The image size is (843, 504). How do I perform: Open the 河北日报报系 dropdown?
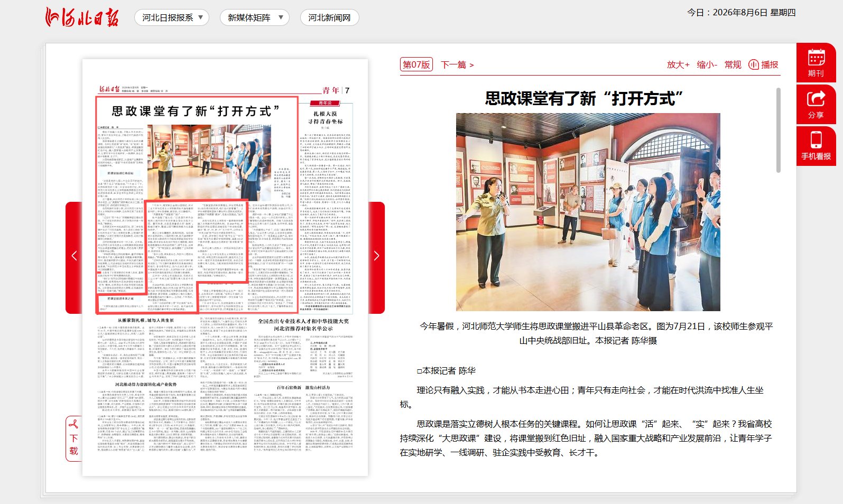click(172, 17)
